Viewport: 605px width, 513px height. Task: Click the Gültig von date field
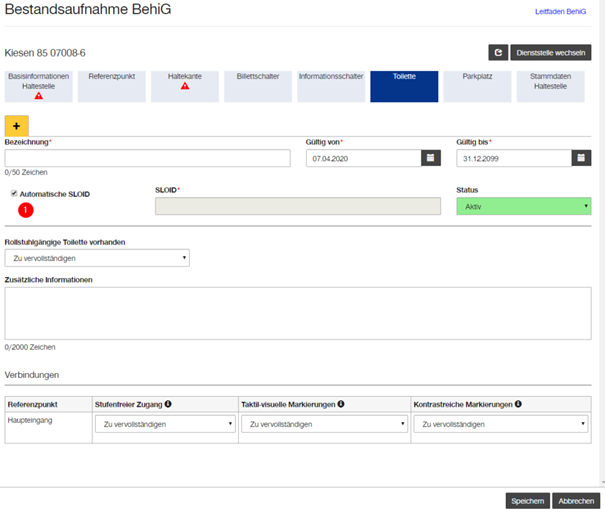(x=363, y=158)
